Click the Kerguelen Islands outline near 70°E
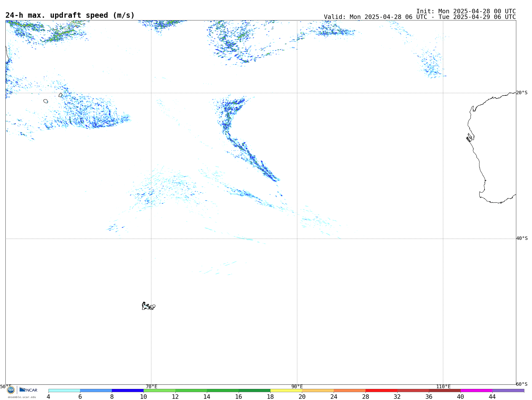The height and width of the screenshot is (400, 532). pos(149,306)
